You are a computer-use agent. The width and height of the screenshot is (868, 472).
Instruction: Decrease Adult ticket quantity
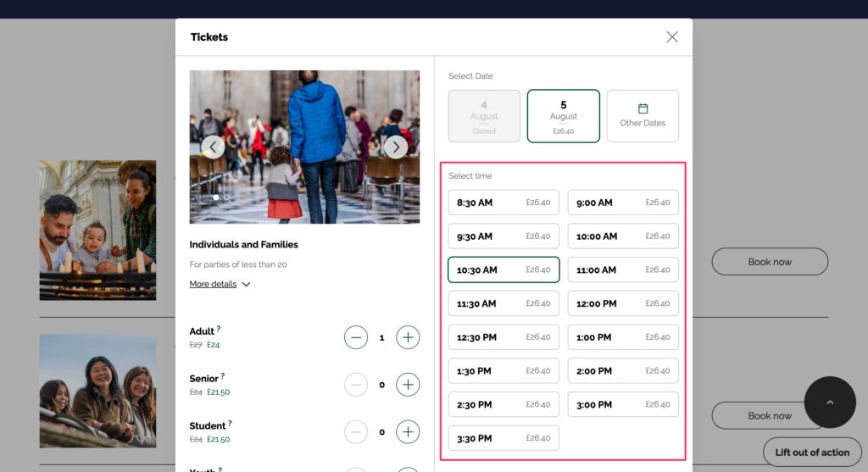(x=356, y=337)
